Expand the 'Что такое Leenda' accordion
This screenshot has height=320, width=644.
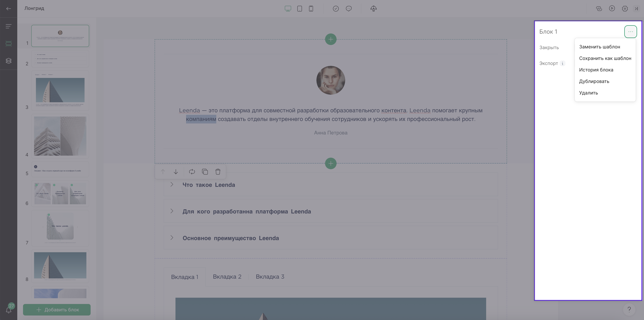(x=330, y=185)
